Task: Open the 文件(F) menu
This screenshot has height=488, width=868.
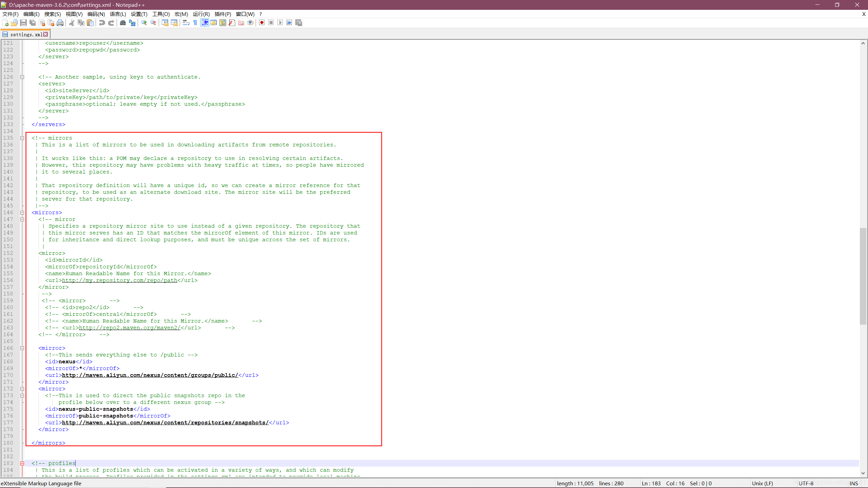Action: (11, 14)
